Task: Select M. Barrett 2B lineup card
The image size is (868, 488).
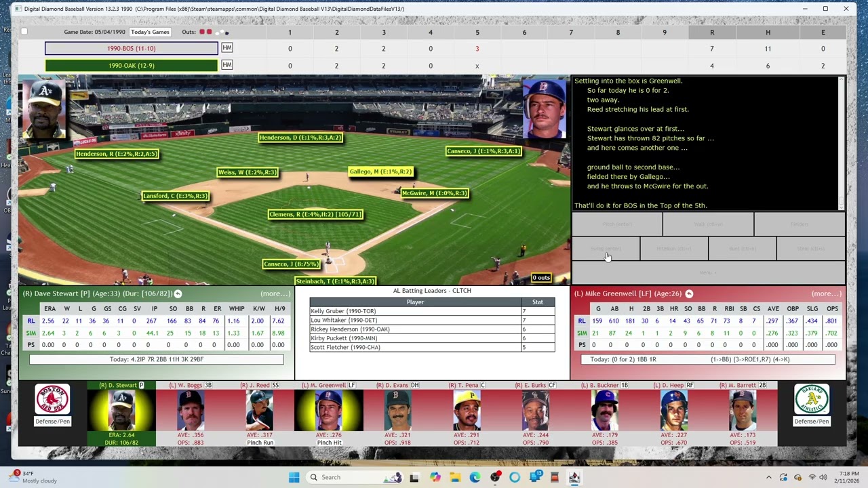Action: 743,413
